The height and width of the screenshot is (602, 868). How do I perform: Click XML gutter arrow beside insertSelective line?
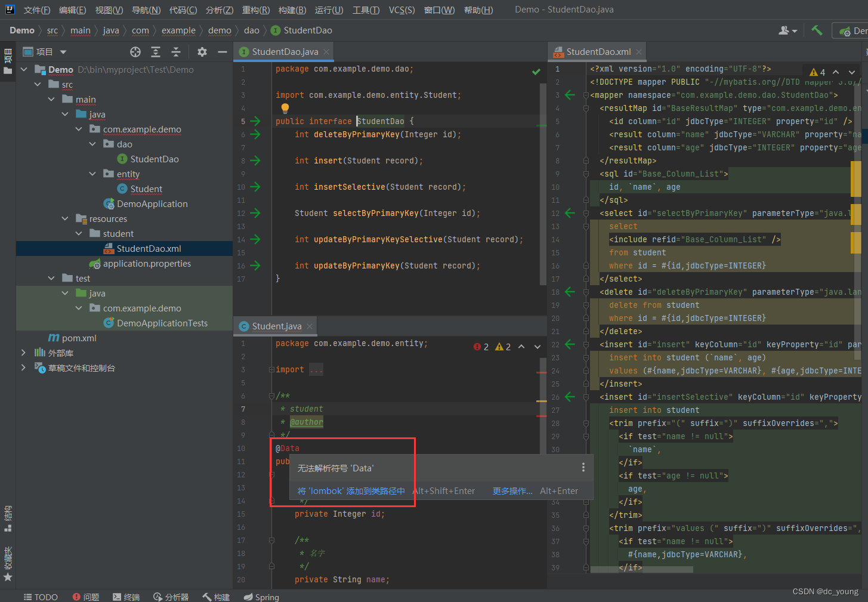coord(570,397)
